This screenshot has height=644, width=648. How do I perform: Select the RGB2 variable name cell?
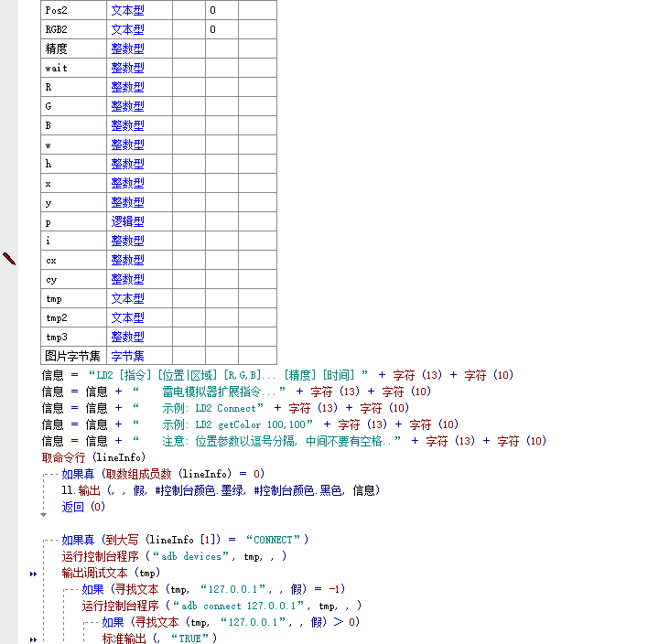(x=73, y=29)
